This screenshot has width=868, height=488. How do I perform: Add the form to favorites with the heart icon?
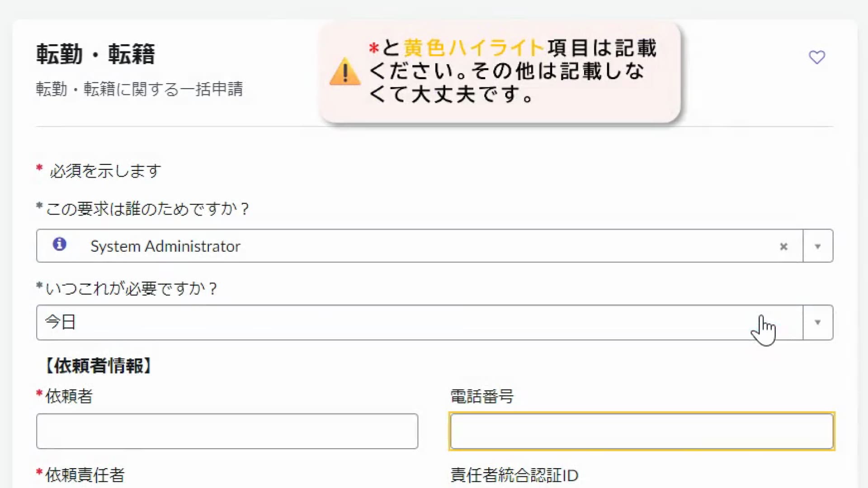point(816,57)
